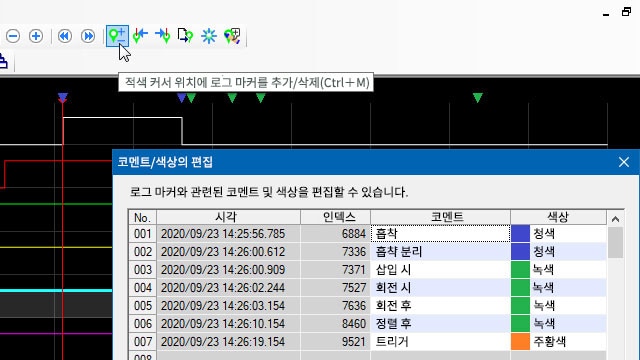Select the blue marker at the red cursor
This screenshot has height=360, width=640.
[62, 97]
